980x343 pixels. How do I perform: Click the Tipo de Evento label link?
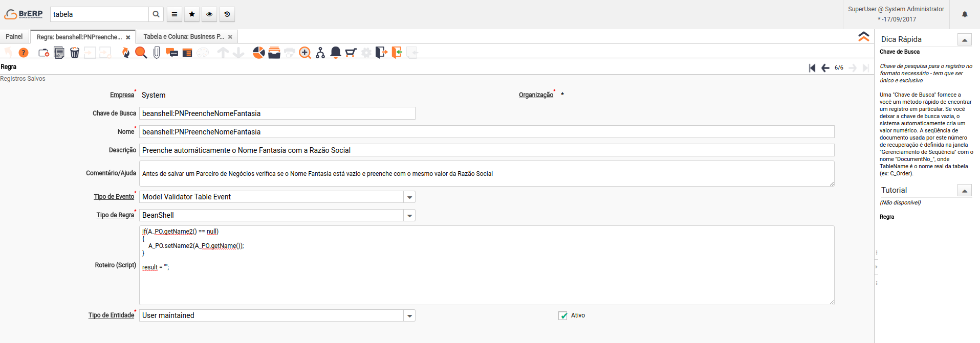point(114,197)
